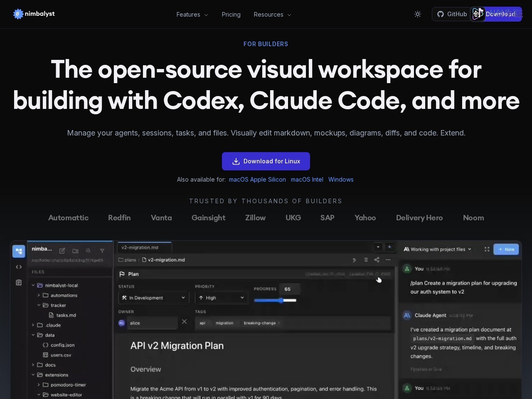This screenshot has height=399, width=532.
Task: Click the New session button
Action: coord(506,249)
